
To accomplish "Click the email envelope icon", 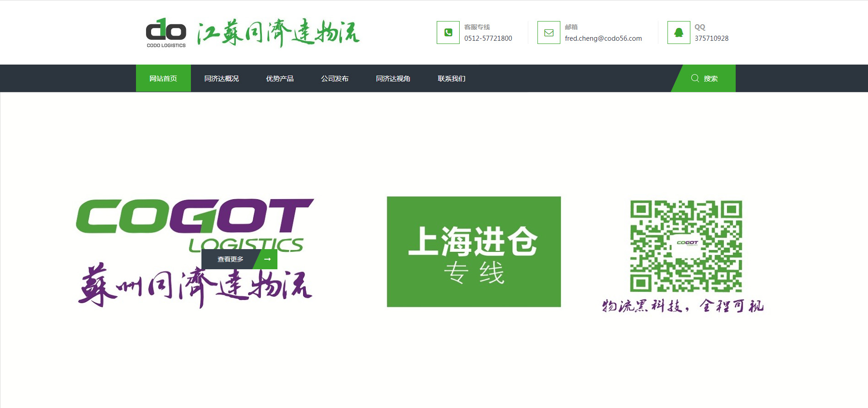I will point(549,33).
